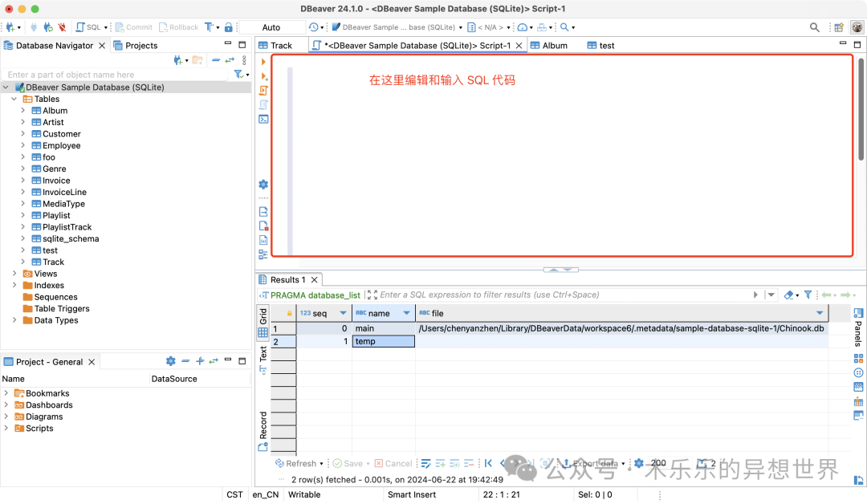Screen dimensions: 867x504
Task: Select the Customer table in navigator
Action: point(61,134)
